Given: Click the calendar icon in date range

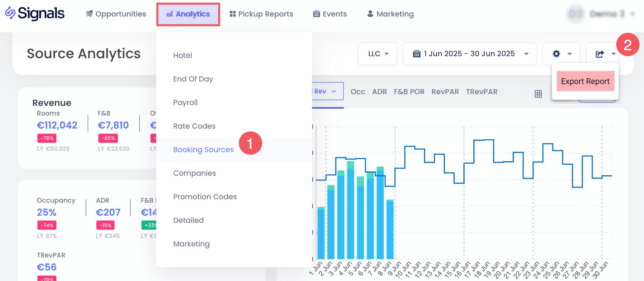Looking at the screenshot, I should [x=417, y=54].
